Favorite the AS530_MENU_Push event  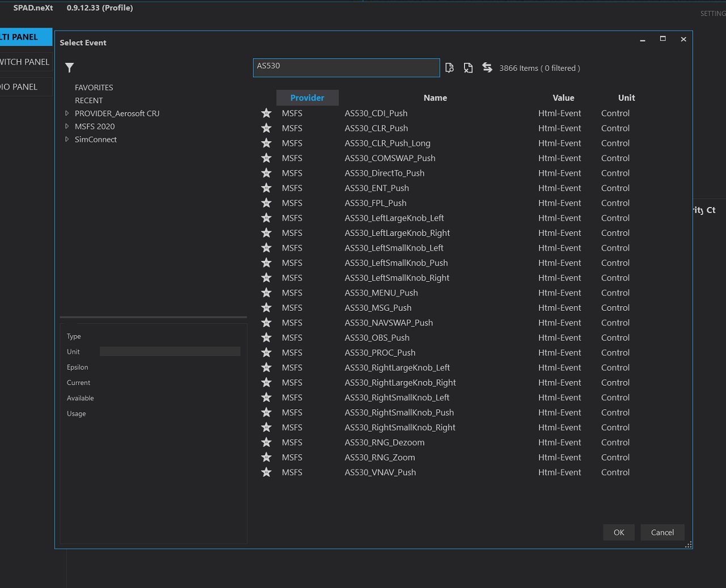pyautogui.click(x=266, y=293)
